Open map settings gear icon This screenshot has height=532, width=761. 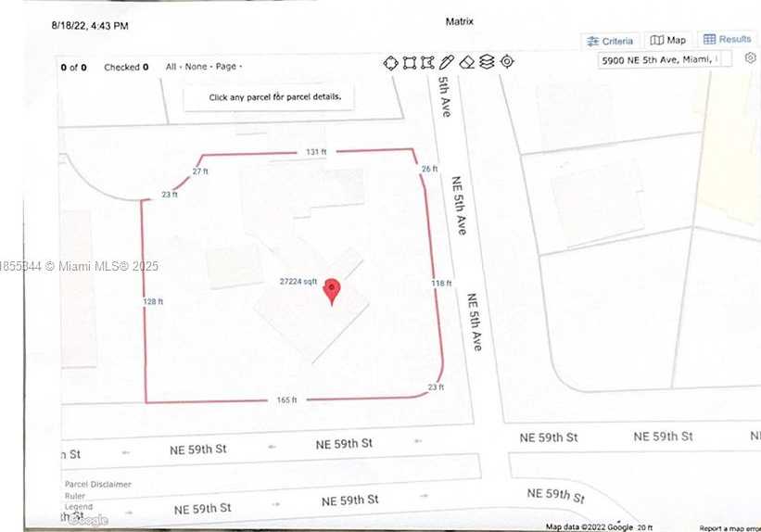pos(750,57)
